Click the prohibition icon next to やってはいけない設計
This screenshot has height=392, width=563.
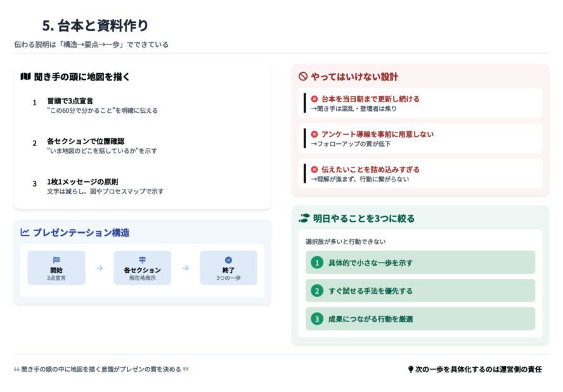point(302,77)
